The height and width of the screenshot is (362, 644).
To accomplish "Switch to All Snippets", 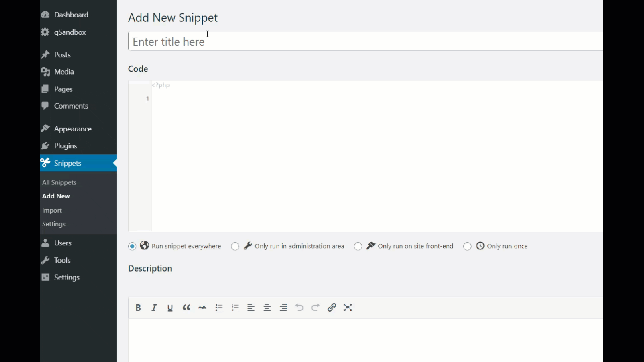I will [x=59, y=182].
